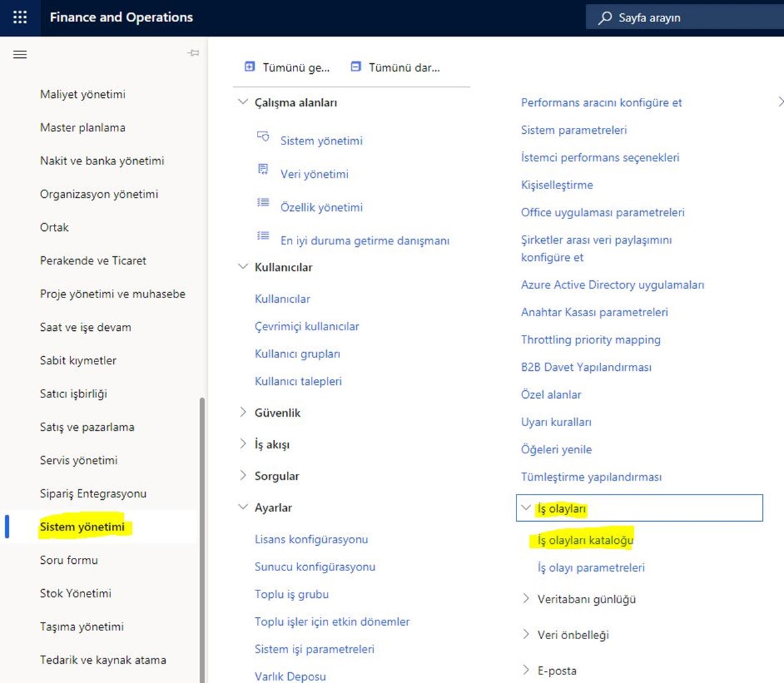
Task: Open Sistem parametreleri link
Action: (x=574, y=130)
